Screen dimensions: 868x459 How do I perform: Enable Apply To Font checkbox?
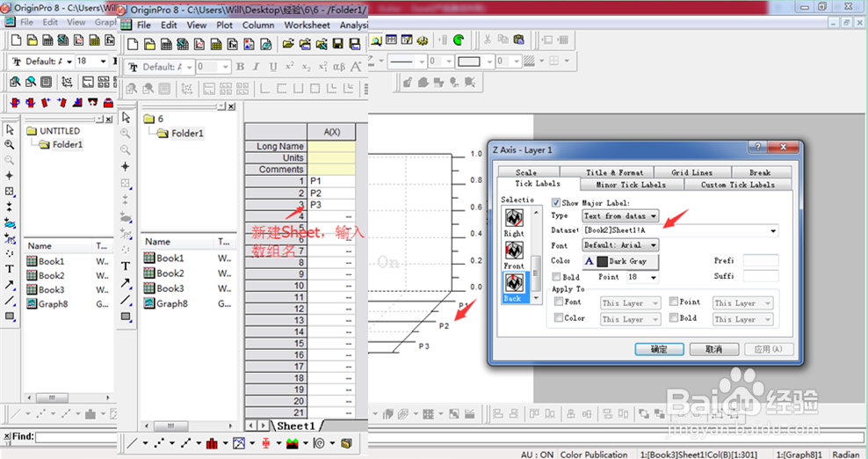559,302
